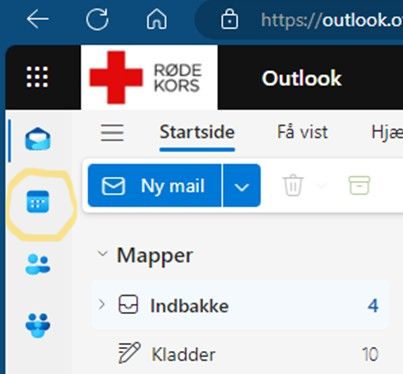The width and height of the screenshot is (403, 374).
Task: Click the Delete trash can icon
Action: 293,185
